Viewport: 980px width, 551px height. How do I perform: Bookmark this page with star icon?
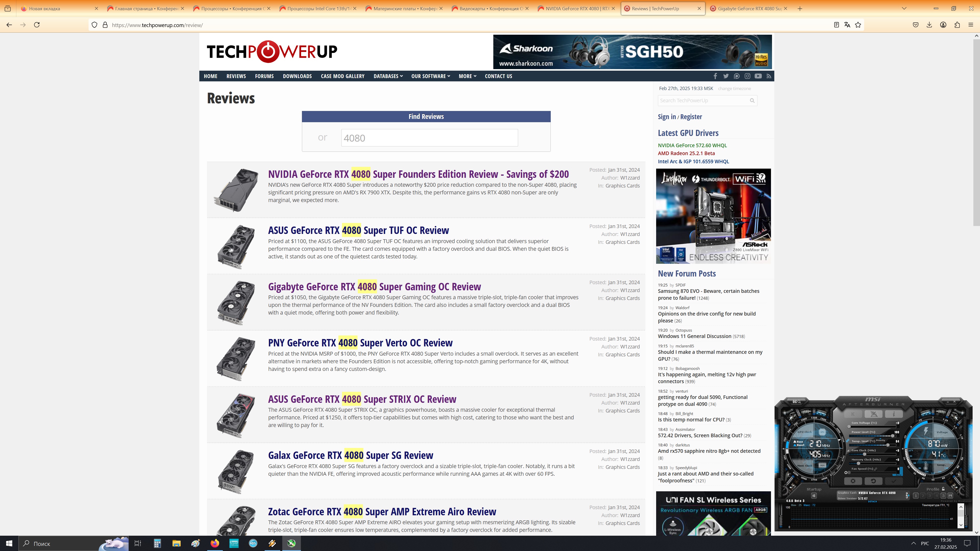(858, 25)
